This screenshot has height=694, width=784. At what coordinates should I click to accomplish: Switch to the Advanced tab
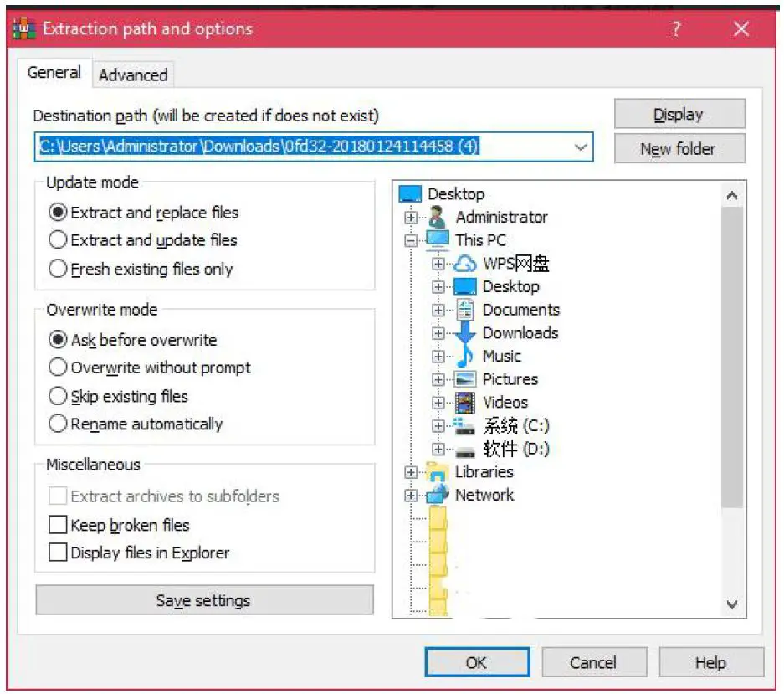tap(133, 75)
